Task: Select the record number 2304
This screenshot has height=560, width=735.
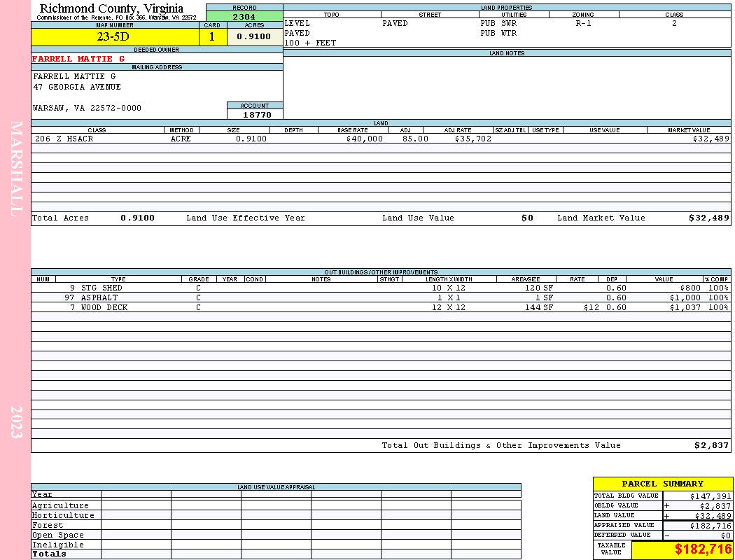Action: 244,16
